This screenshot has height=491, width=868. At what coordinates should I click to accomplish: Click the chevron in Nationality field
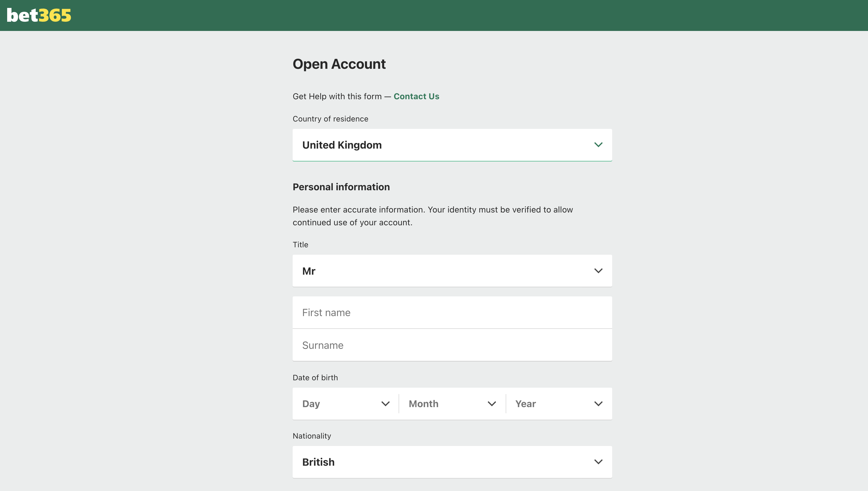(598, 462)
